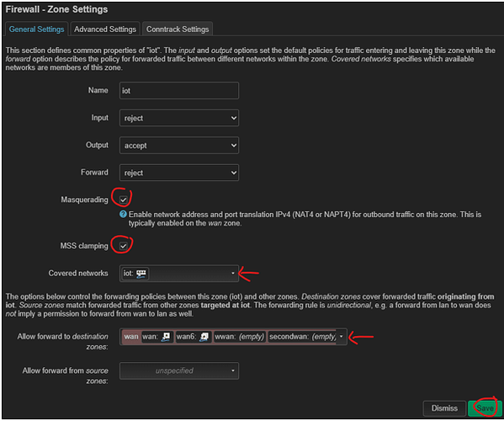Click the Dismiss button
Image resolution: width=504 pixels, height=421 pixels.
point(444,408)
